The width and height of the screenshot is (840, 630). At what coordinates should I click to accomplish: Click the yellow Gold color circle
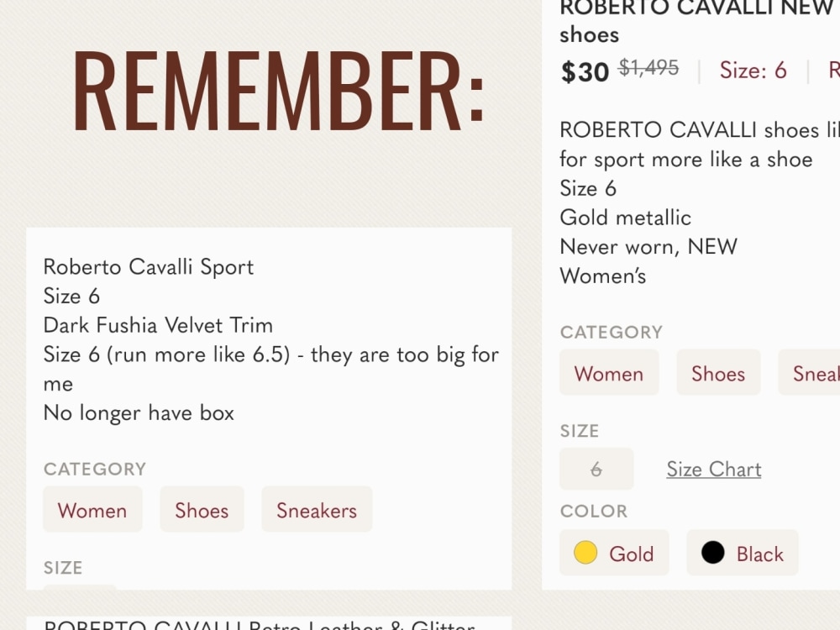click(x=585, y=553)
